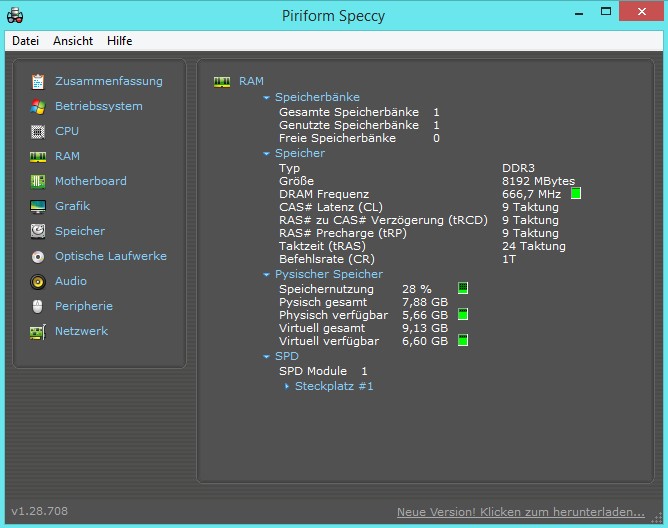
Task: Click green icon beside Physisch verfügbar
Action: coord(463,314)
